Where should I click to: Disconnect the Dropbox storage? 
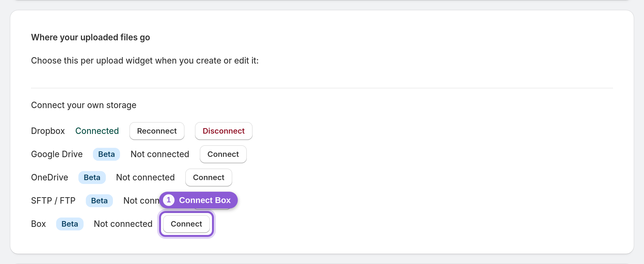(x=224, y=131)
